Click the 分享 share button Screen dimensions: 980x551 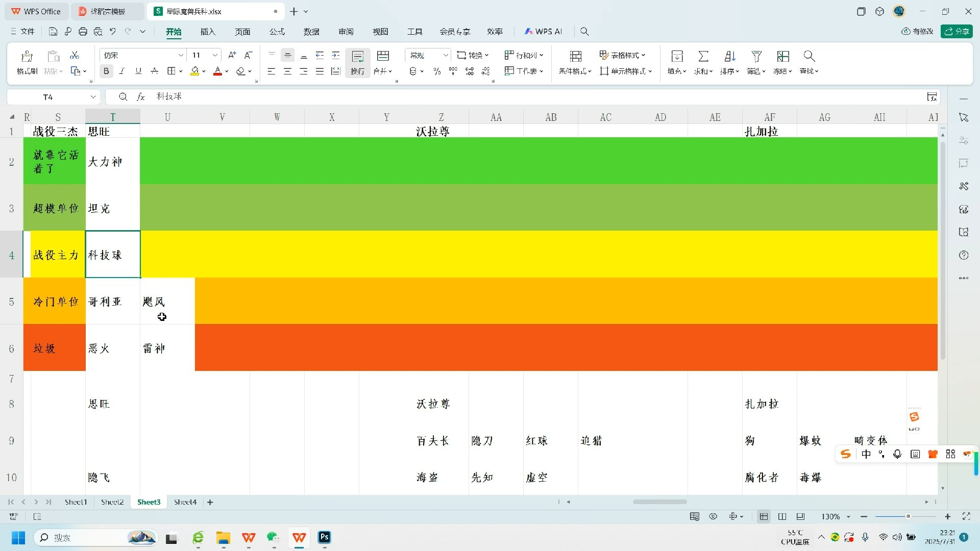click(x=957, y=32)
